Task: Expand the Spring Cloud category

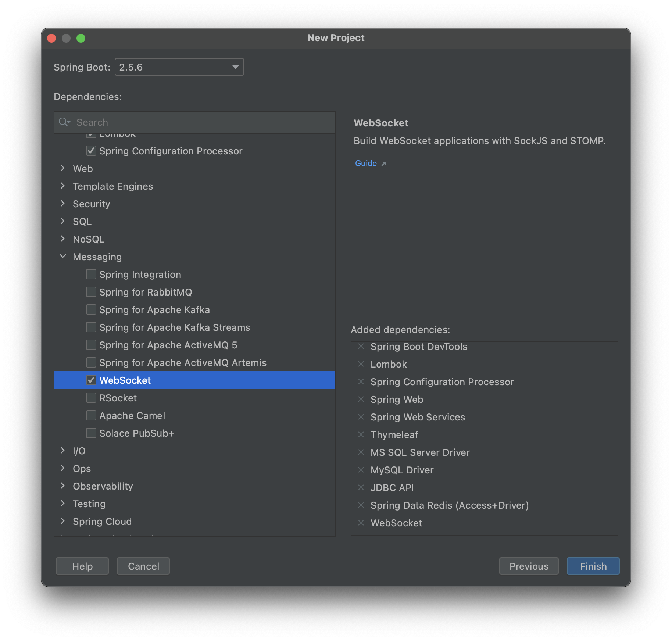Action: point(63,521)
